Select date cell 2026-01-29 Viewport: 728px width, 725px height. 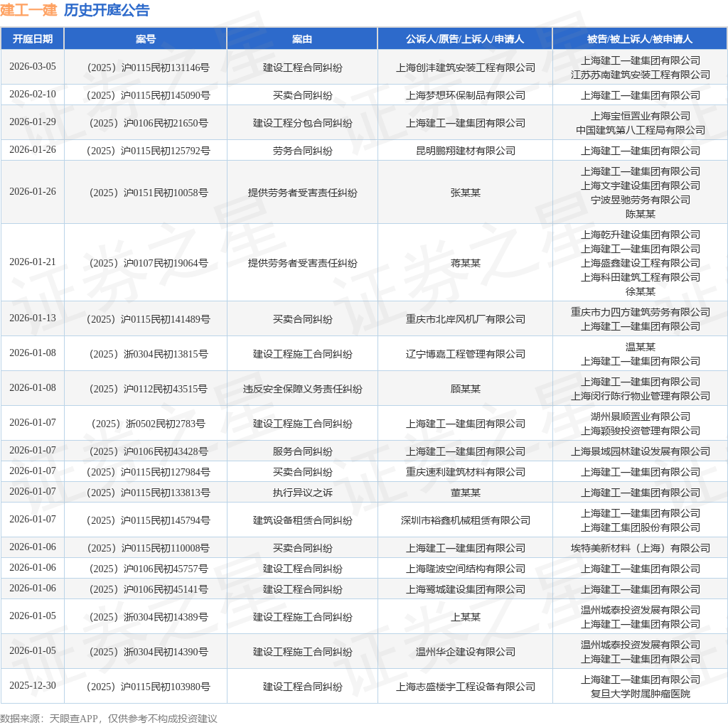(x=33, y=122)
